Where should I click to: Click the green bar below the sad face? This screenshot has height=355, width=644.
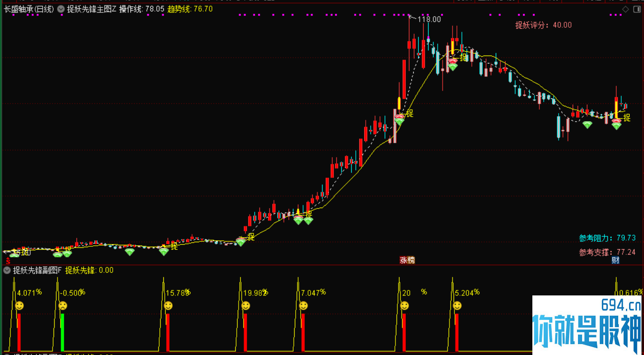[63, 332]
